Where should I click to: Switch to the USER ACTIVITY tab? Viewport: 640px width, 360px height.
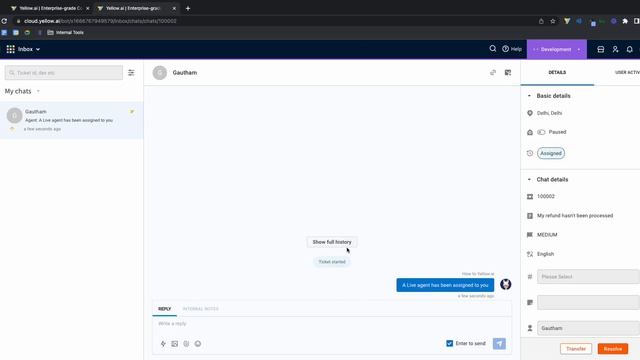(x=627, y=72)
